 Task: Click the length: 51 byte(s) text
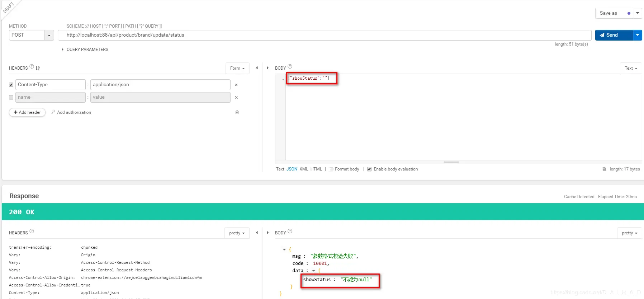tap(571, 44)
